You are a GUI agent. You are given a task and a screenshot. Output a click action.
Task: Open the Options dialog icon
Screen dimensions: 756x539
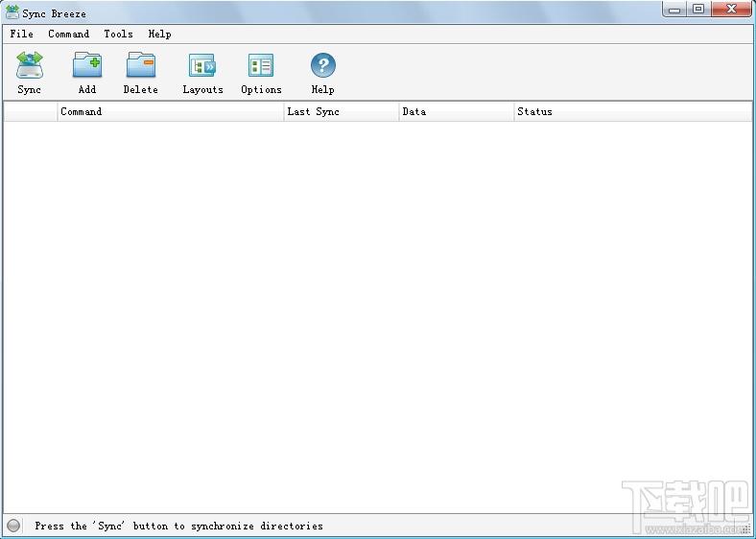coord(261,65)
